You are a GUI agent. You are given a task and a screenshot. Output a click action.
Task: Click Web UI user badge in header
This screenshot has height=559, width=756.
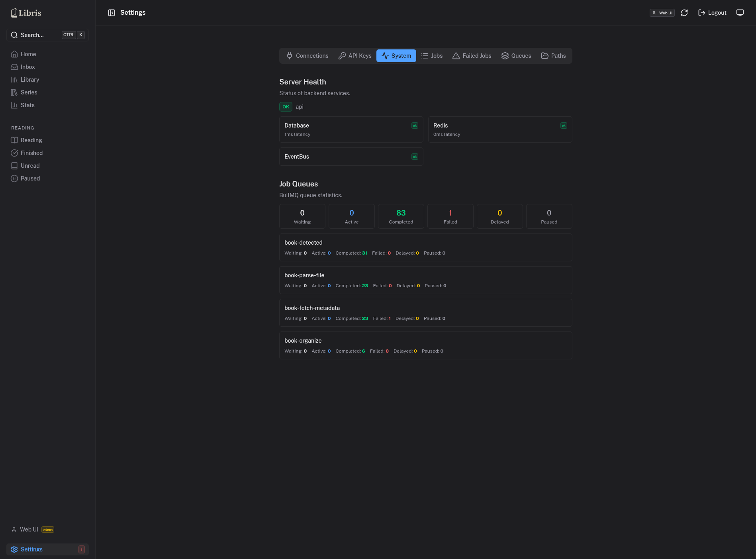(x=662, y=13)
